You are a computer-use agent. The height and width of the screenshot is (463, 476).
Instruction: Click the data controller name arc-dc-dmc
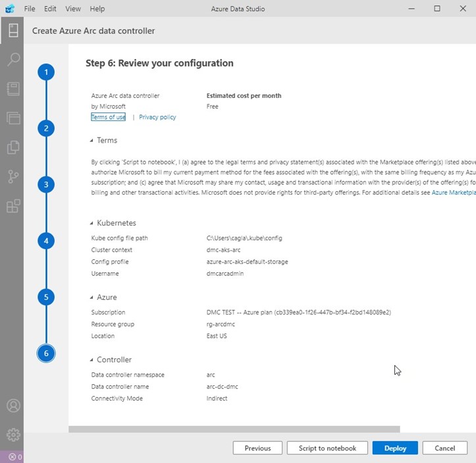click(222, 387)
